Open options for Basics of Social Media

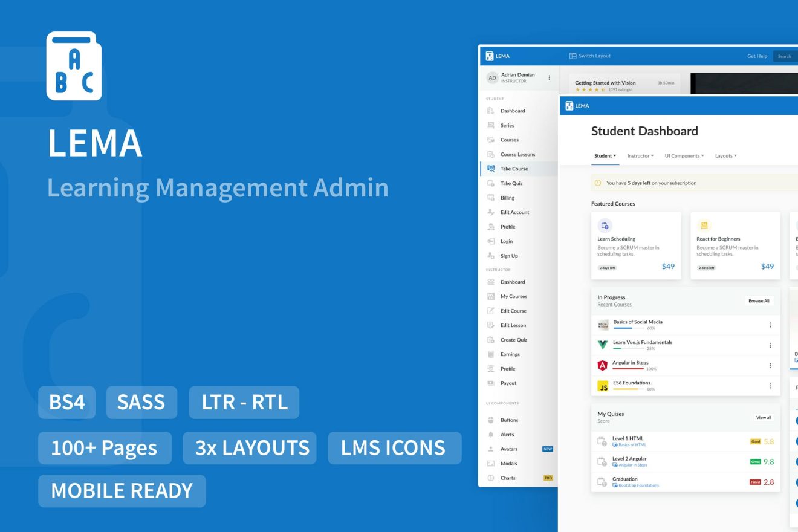(x=770, y=325)
